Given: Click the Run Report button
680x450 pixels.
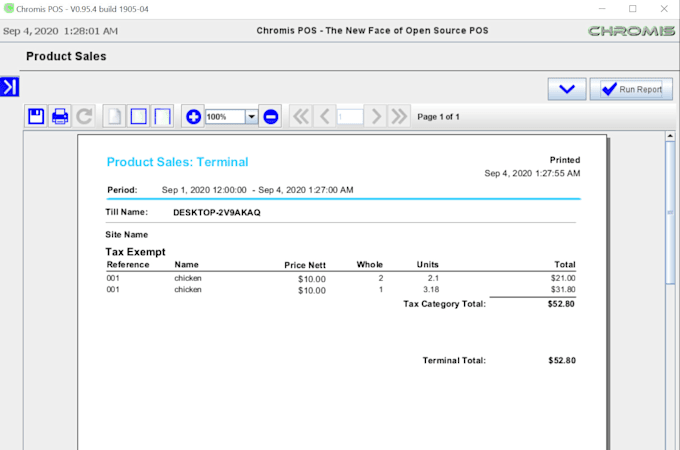Looking at the screenshot, I should coord(631,89).
